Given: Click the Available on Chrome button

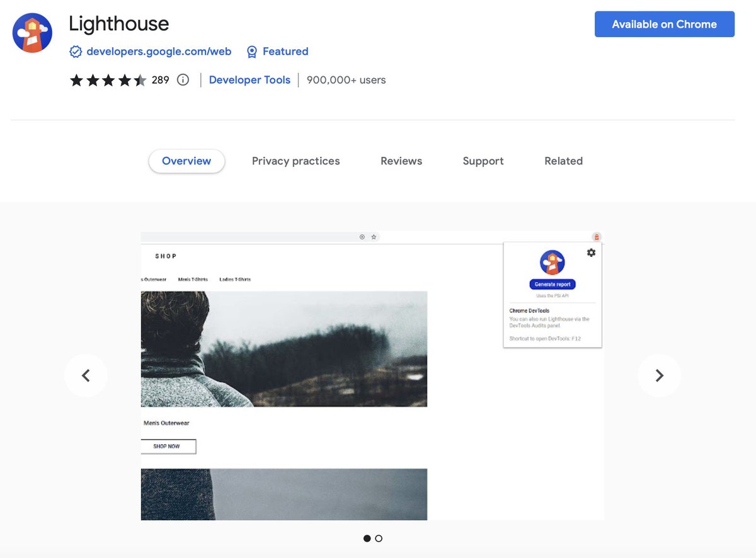Looking at the screenshot, I should (665, 24).
